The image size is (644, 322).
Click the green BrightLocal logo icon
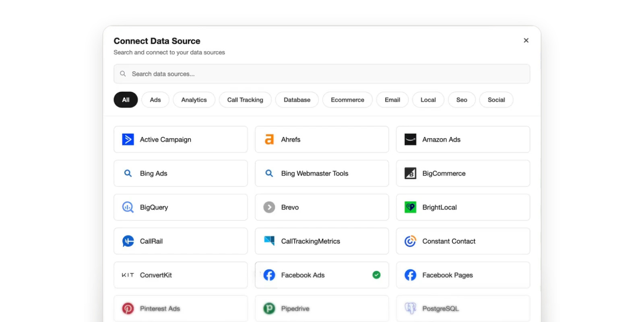click(410, 207)
